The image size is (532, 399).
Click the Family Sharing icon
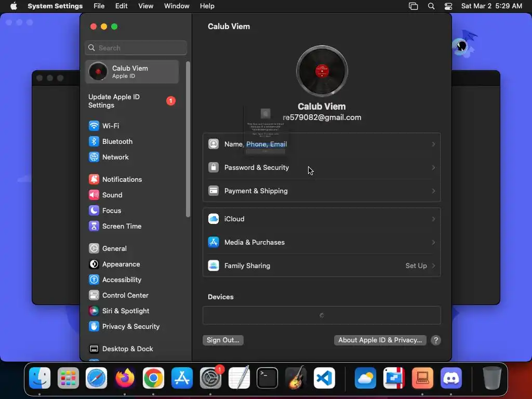click(x=214, y=266)
